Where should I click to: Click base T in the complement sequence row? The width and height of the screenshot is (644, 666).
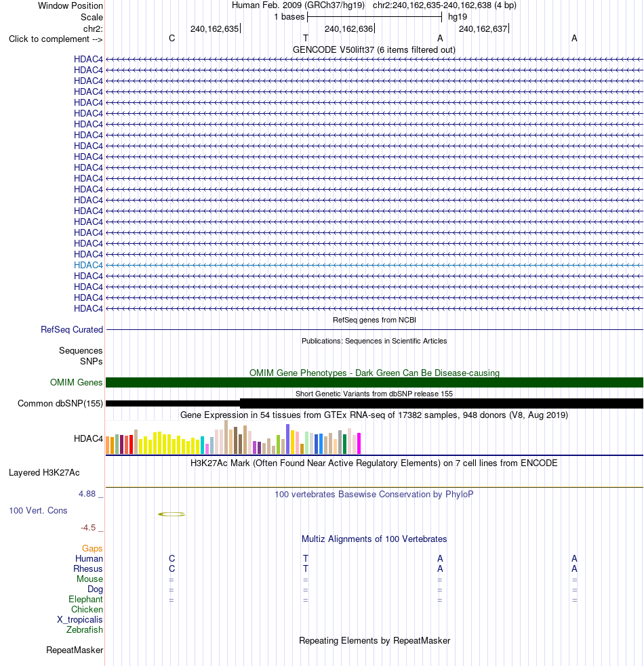pos(306,39)
